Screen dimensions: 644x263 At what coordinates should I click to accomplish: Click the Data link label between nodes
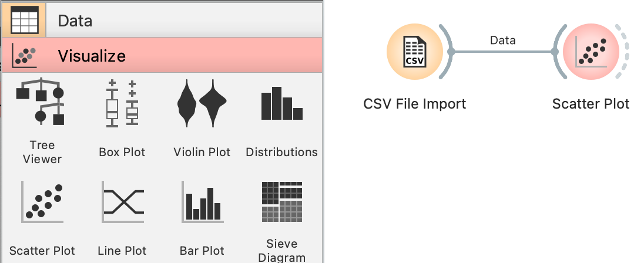pyautogui.click(x=503, y=41)
